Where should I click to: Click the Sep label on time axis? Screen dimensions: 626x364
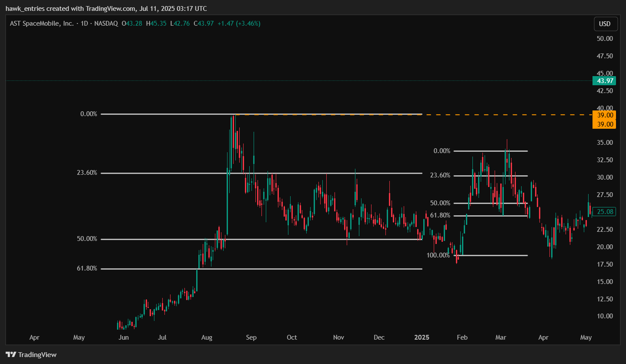251,337
